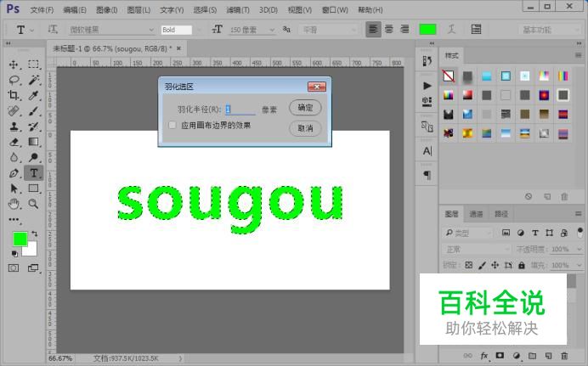
Task: Open the layer filter type dropdown
Action: click(x=467, y=233)
